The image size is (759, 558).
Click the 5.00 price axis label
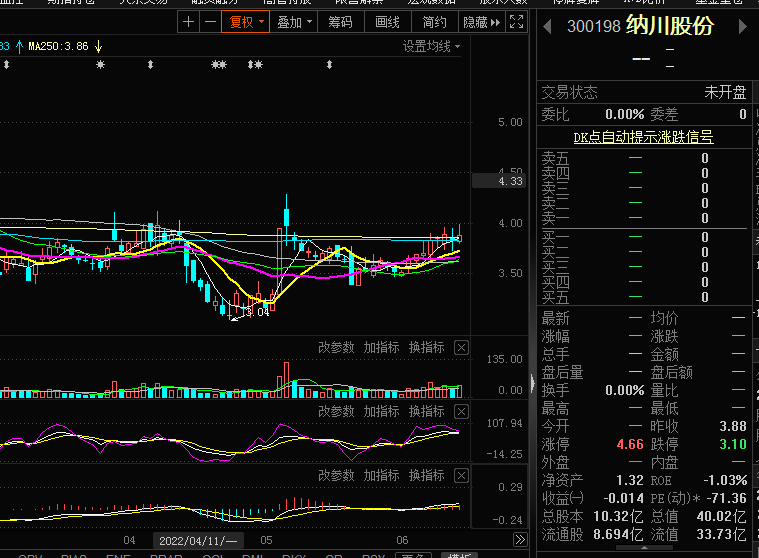pos(510,122)
